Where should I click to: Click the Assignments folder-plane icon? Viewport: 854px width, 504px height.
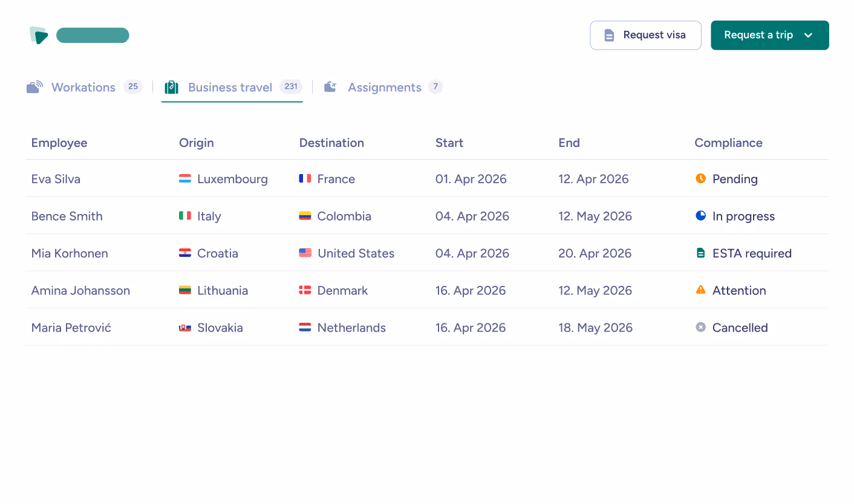point(330,87)
